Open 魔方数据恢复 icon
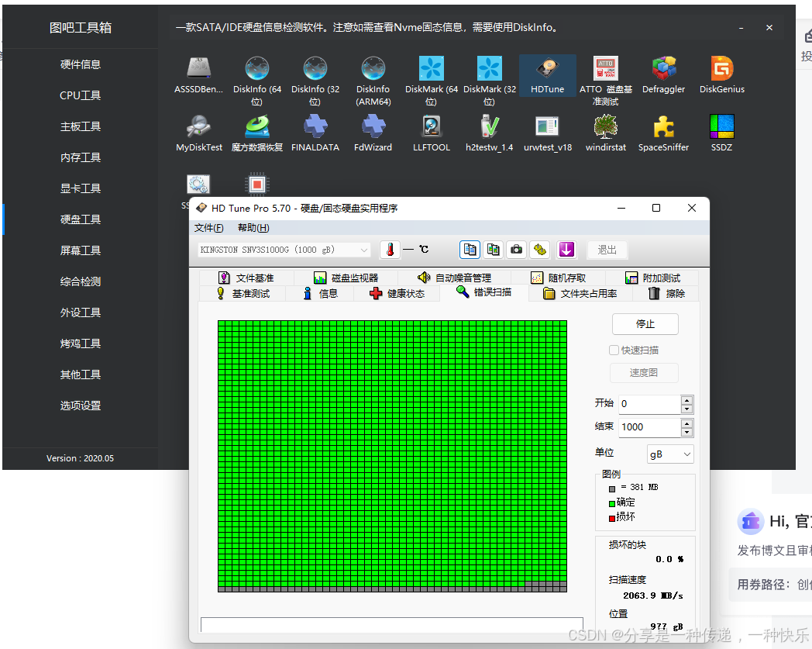 tap(257, 126)
